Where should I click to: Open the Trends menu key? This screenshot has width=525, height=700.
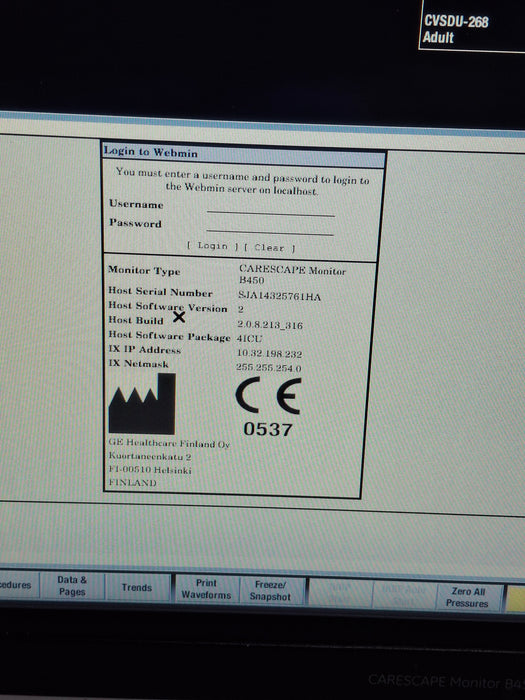tap(137, 588)
